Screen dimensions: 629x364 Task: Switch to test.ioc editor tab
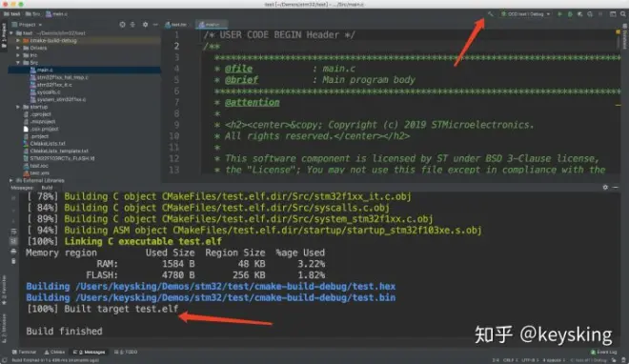pos(175,25)
